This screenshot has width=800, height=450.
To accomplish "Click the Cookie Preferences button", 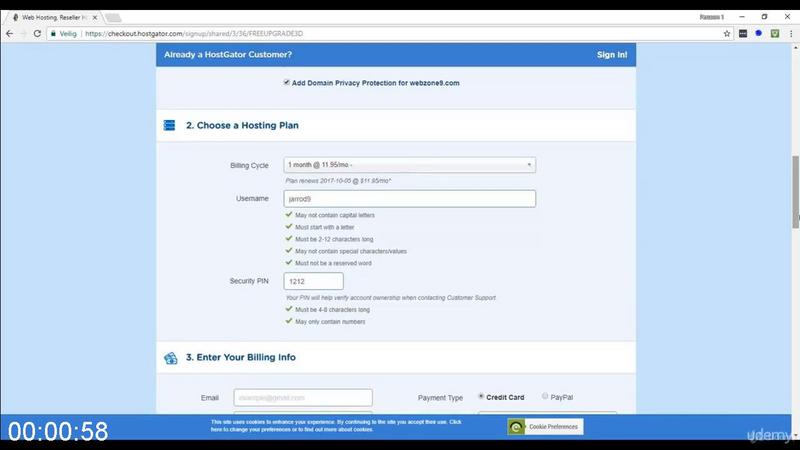I will [545, 427].
